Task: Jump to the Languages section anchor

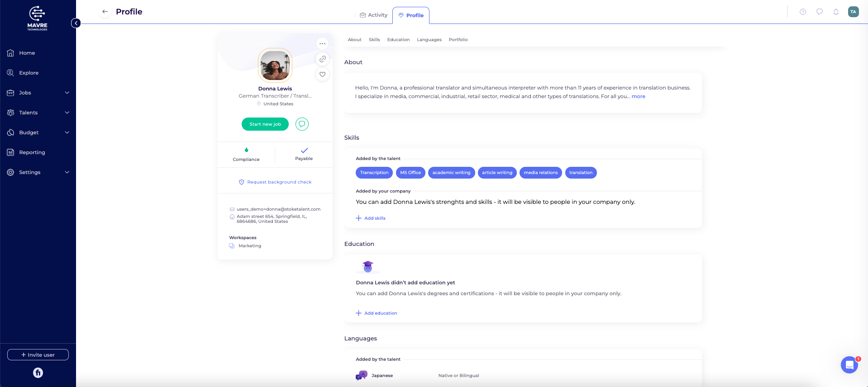Action: [x=429, y=40]
